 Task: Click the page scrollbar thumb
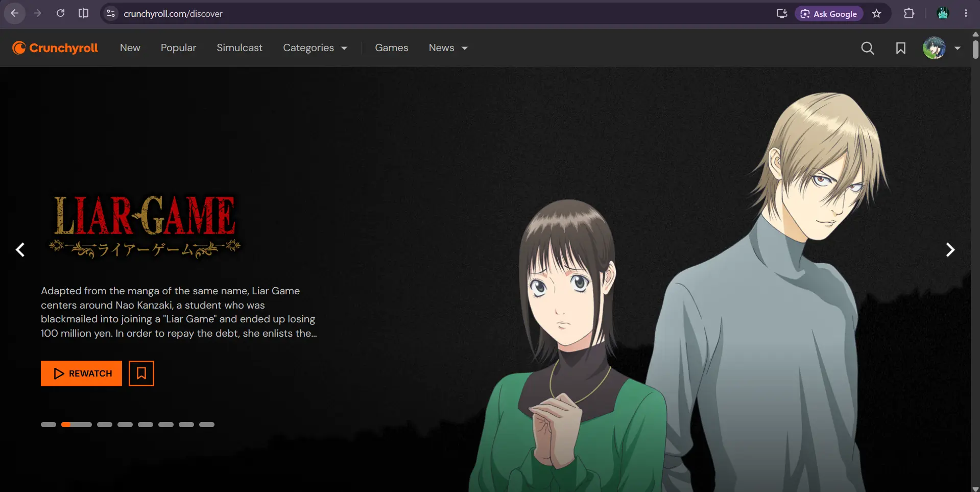pyautogui.click(x=975, y=50)
